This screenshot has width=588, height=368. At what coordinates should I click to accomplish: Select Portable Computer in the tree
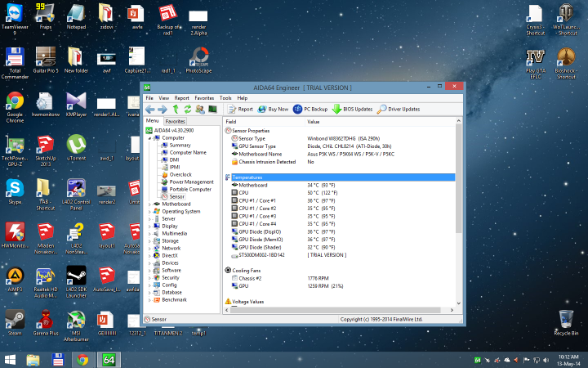[190, 190]
